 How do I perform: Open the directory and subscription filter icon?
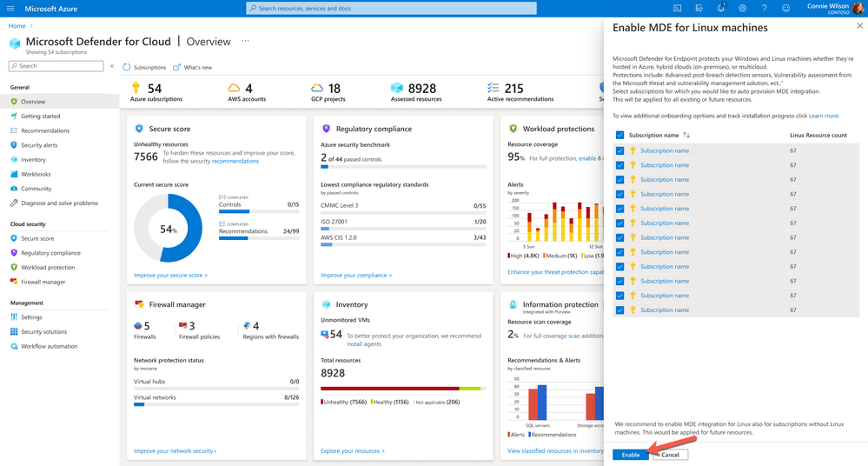[x=699, y=9]
